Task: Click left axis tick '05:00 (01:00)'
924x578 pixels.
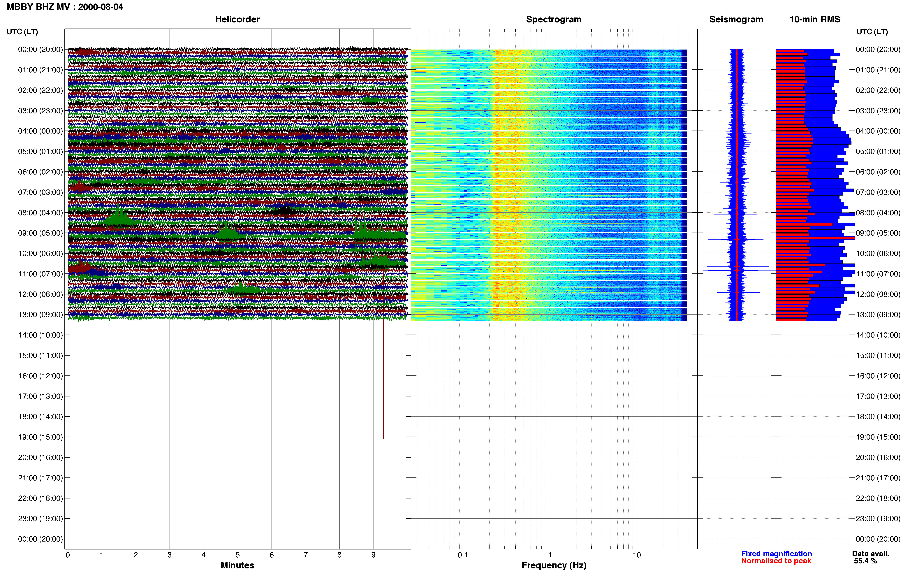Action: click(41, 151)
